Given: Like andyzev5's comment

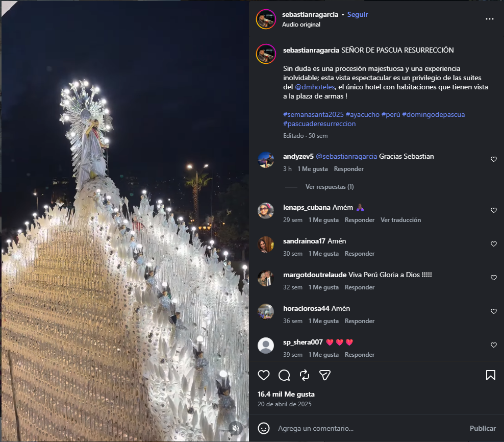Looking at the screenshot, I should coord(493,159).
